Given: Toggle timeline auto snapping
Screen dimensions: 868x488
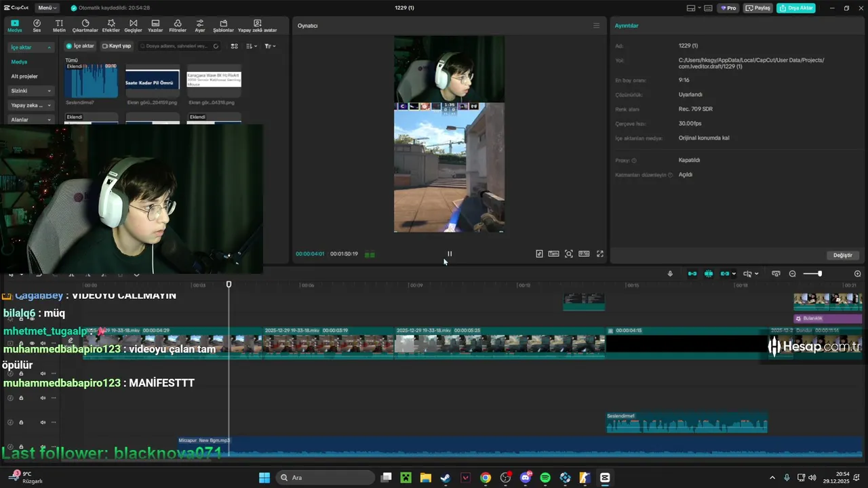Looking at the screenshot, I should click(709, 274).
